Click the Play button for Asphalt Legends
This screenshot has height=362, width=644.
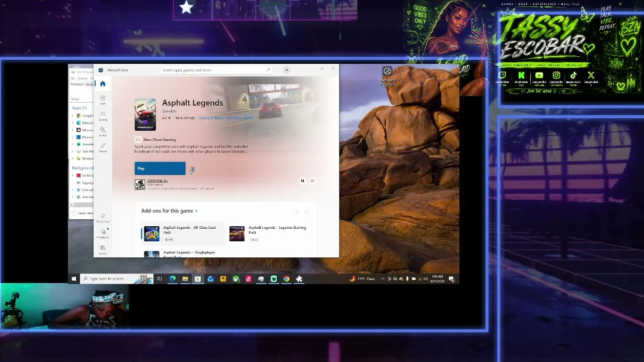pyautogui.click(x=160, y=168)
